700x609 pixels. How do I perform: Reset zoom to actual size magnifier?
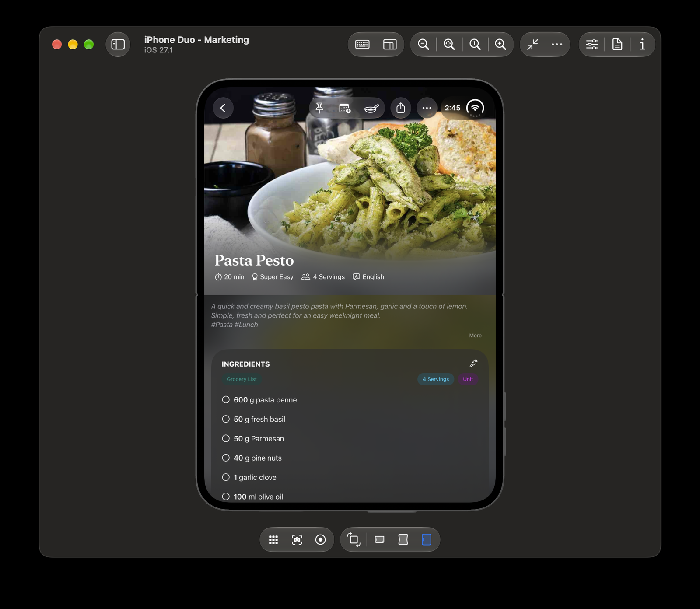(x=475, y=44)
